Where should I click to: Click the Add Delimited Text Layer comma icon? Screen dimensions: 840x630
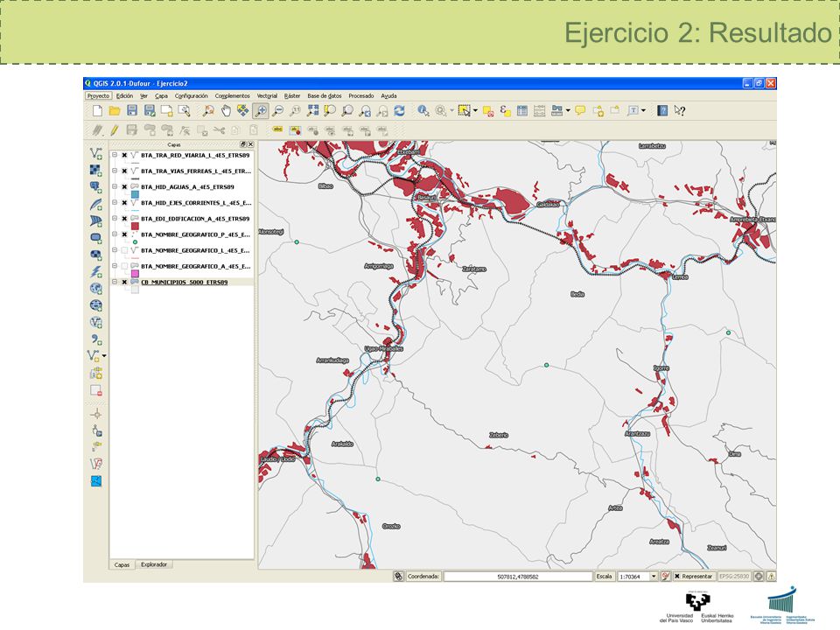(96, 339)
